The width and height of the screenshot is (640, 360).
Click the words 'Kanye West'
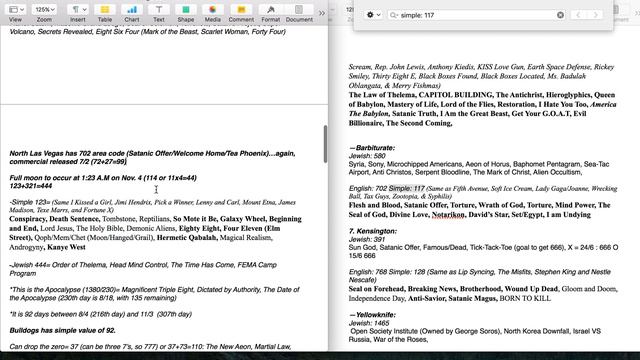[x=66, y=247]
